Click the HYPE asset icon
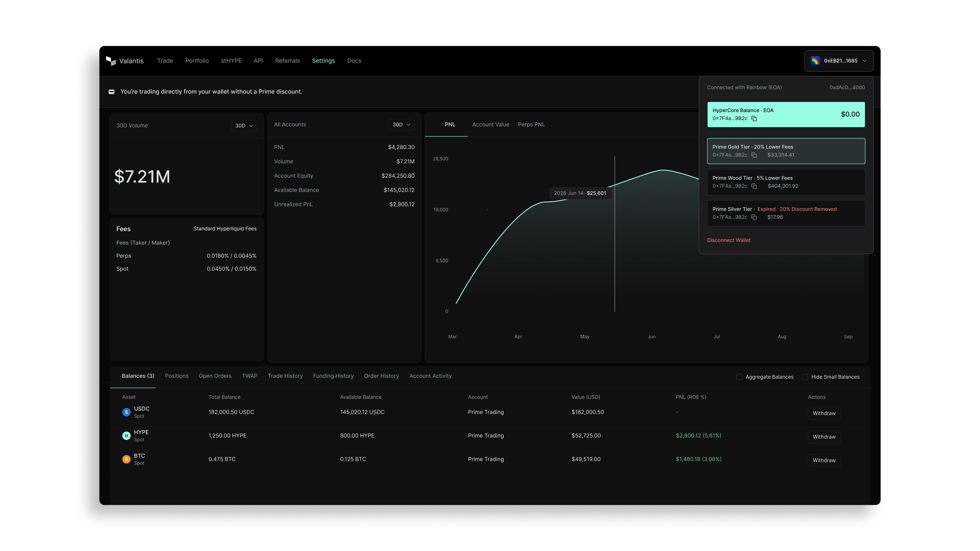Image resolution: width=980 pixels, height=551 pixels. coord(126,436)
